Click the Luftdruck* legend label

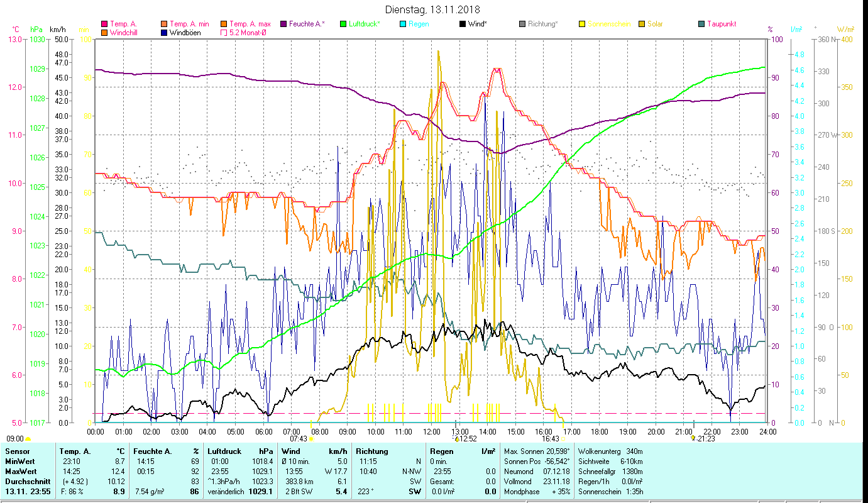(x=365, y=25)
